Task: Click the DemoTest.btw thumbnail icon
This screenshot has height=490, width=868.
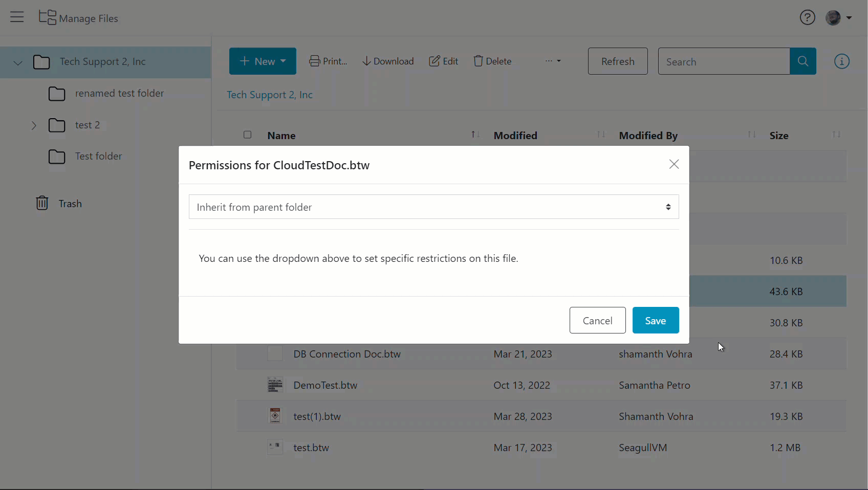Action: coord(275,385)
